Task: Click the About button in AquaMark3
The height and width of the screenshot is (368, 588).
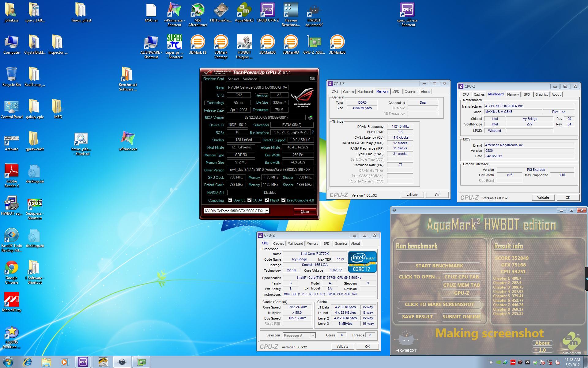Action: (x=542, y=343)
